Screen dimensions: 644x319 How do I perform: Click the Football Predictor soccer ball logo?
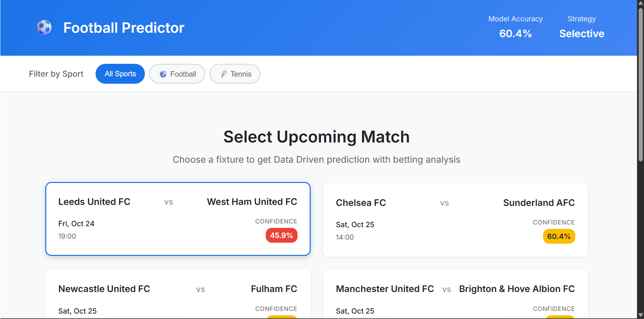44,27
